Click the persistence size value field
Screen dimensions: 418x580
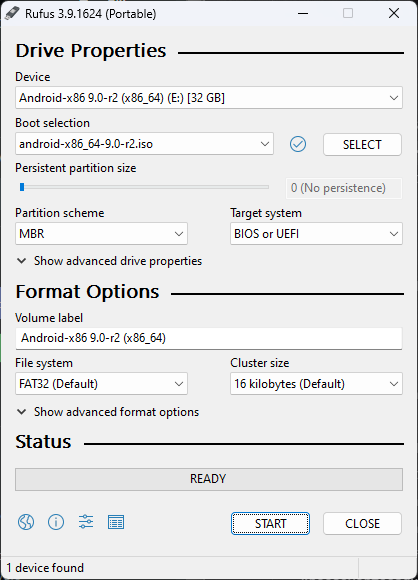pyautogui.click(x=344, y=188)
